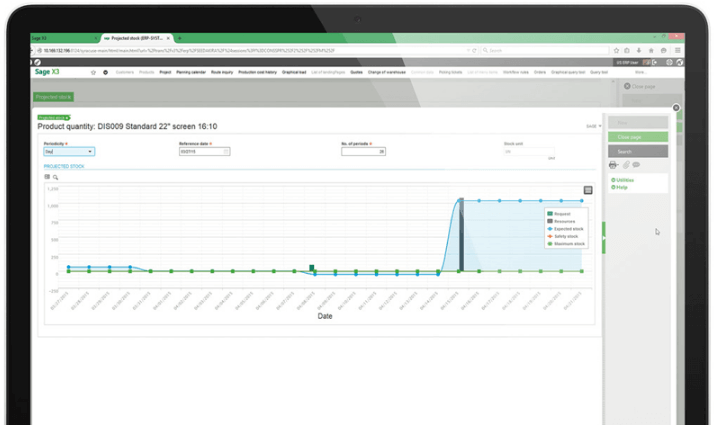Close the dialog with the round X
Screen dimensions: 714x430
coord(676,108)
